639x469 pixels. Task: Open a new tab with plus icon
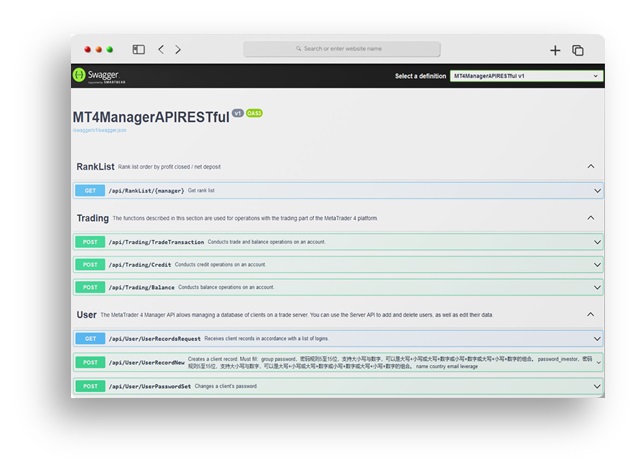(x=555, y=50)
